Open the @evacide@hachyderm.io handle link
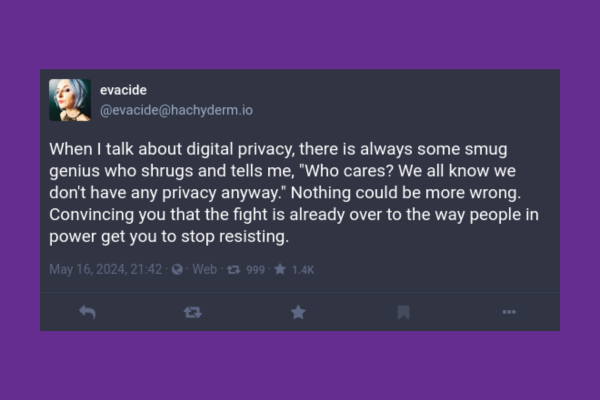Screen dimensions: 600x400 point(163,109)
